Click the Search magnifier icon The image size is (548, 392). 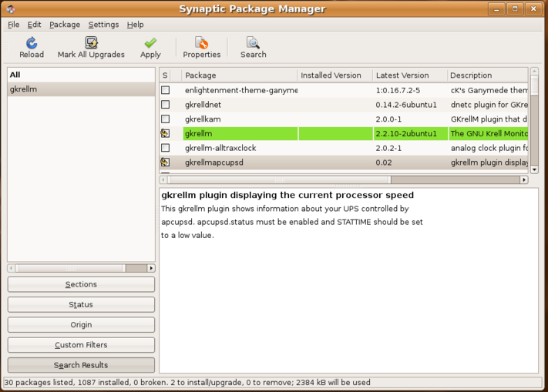253,43
